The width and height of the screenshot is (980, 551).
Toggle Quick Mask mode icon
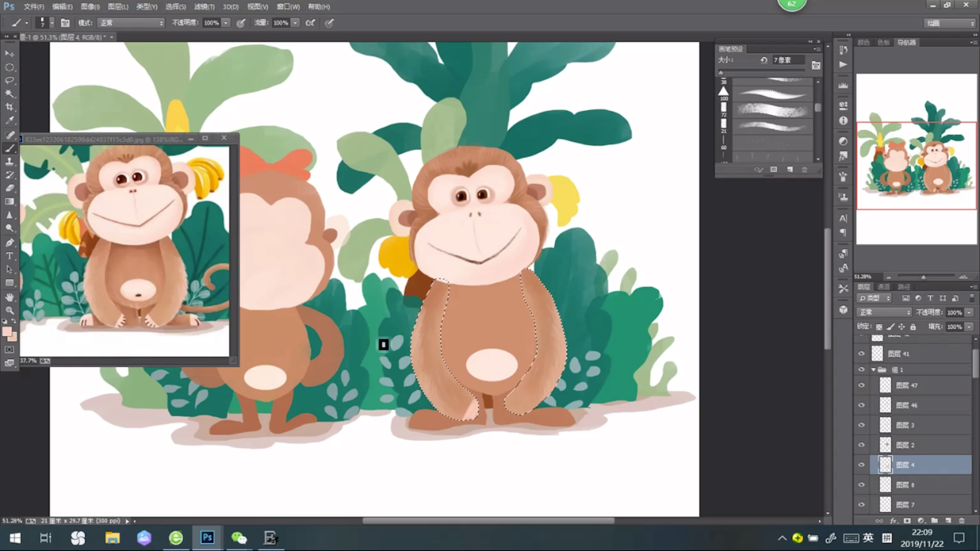tap(9, 349)
